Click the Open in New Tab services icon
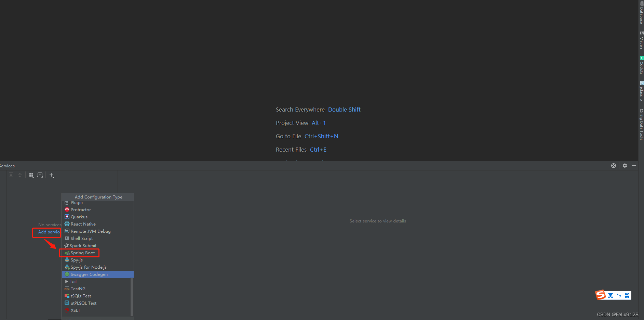The height and width of the screenshot is (320, 644). [x=40, y=175]
